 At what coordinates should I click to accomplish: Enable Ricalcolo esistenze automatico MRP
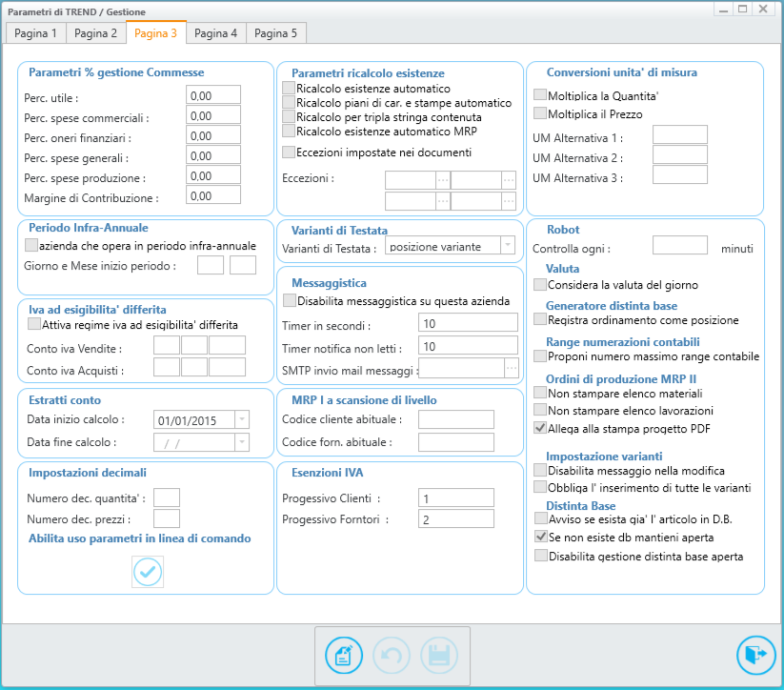[x=289, y=132]
